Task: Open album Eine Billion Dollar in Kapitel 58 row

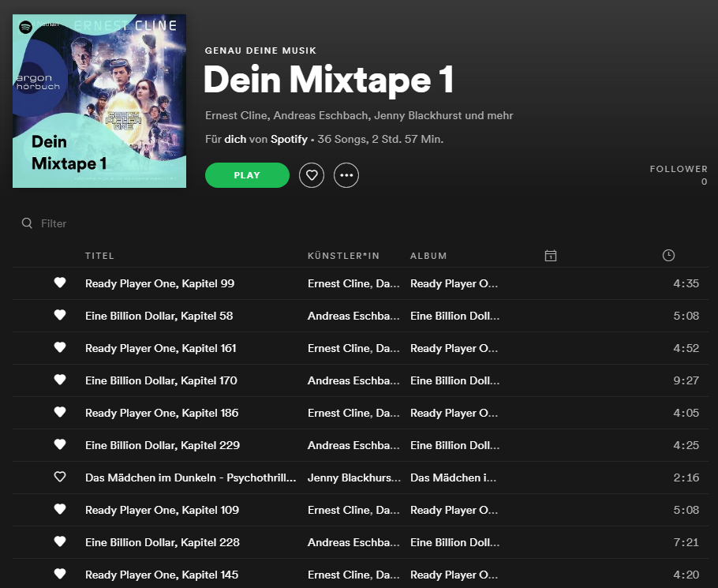Action: [454, 316]
